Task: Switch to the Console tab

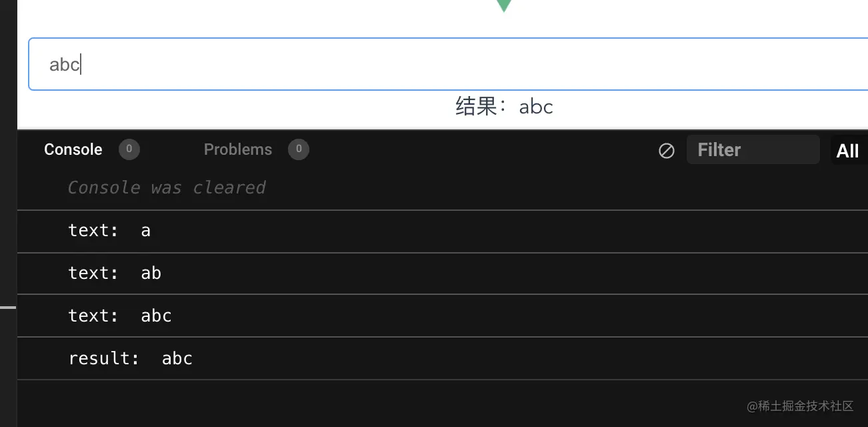Action: click(x=73, y=149)
